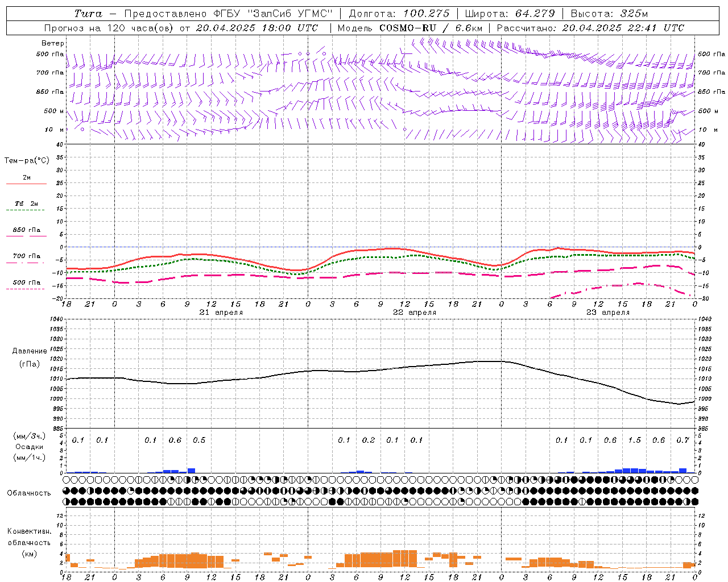The width and height of the screenshot is (728, 582).
Task: Click the "Широта: 64.279" header field
Action: click(x=510, y=14)
